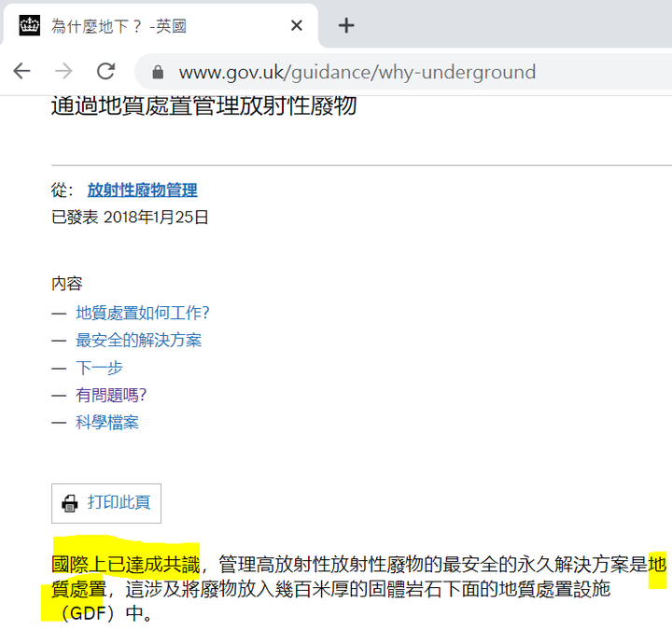Click the 內容 contents heading
Screen dimensions: 672x630
pyautogui.click(x=67, y=284)
